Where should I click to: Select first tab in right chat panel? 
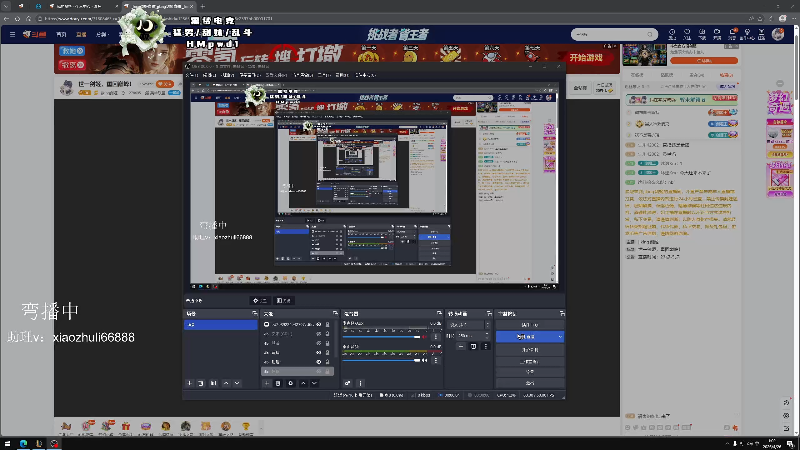pyautogui.click(x=637, y=75)
